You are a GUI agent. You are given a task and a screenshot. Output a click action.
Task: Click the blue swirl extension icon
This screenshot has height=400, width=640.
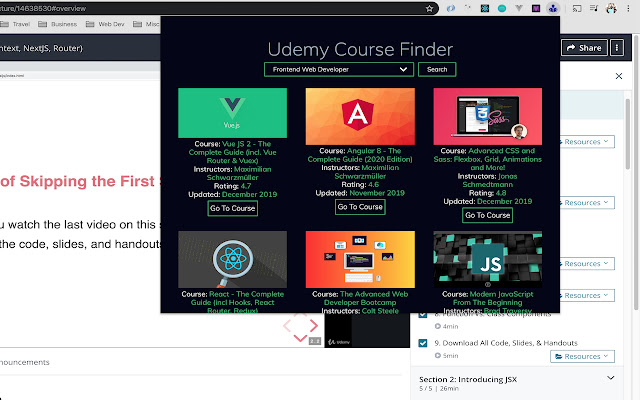(x=451, y=8)
